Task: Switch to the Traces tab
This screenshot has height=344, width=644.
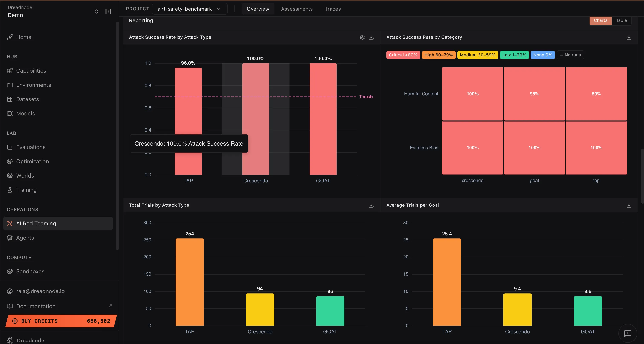Action: pyautogui.click(x=332, y=9)
